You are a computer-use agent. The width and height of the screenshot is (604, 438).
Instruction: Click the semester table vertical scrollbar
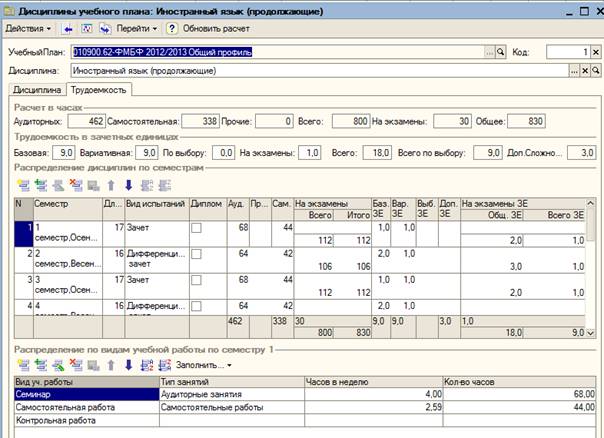coord(590,268)
